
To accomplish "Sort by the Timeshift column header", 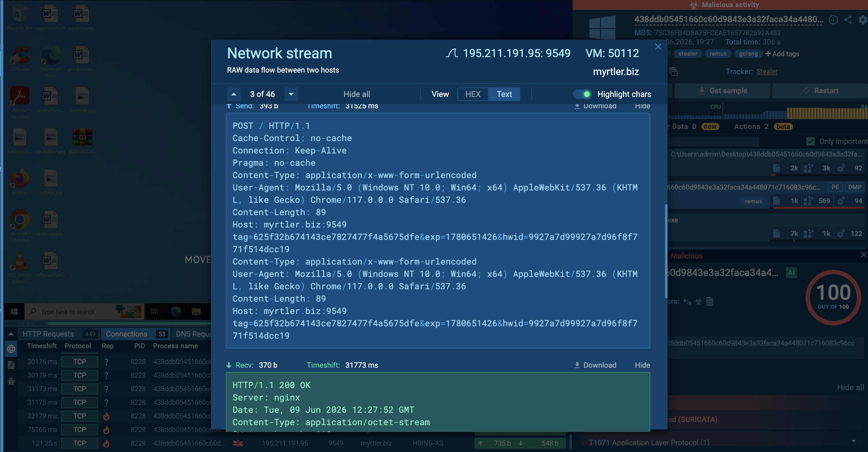I will click(x=42, y=346).
